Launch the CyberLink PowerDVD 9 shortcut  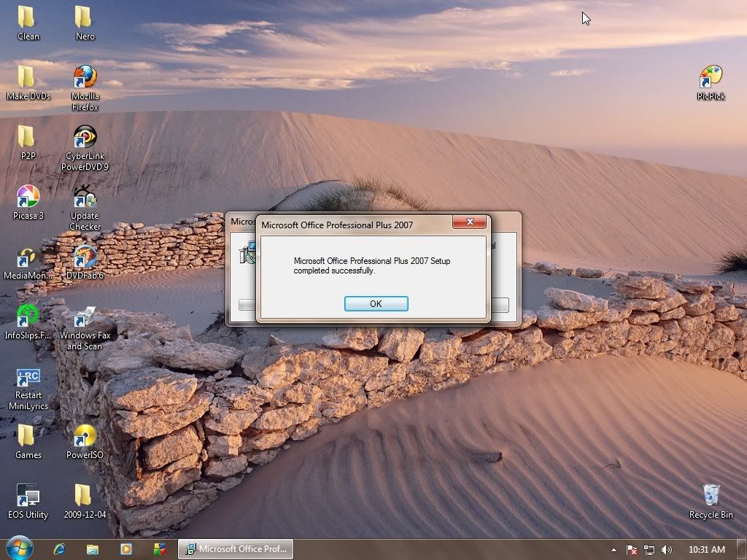click(85, 147)
